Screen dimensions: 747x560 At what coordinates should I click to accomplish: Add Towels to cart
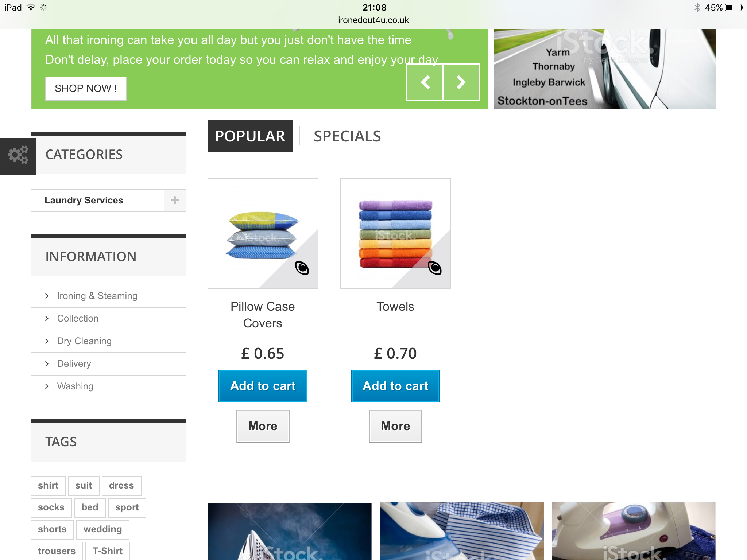[395, 386]
